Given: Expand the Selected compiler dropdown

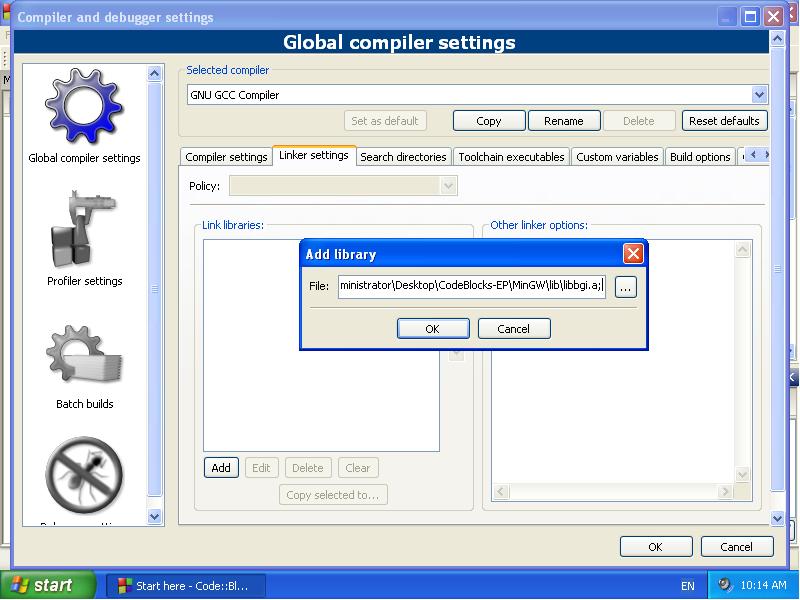Looking at the screenshot, I should (759, 95).
